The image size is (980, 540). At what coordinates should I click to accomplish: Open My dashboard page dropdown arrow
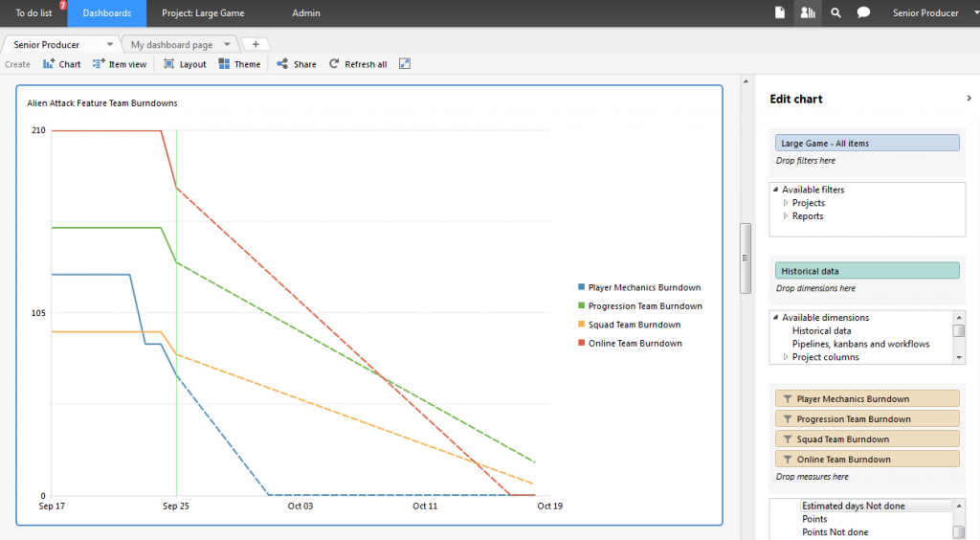click(227, 44)
